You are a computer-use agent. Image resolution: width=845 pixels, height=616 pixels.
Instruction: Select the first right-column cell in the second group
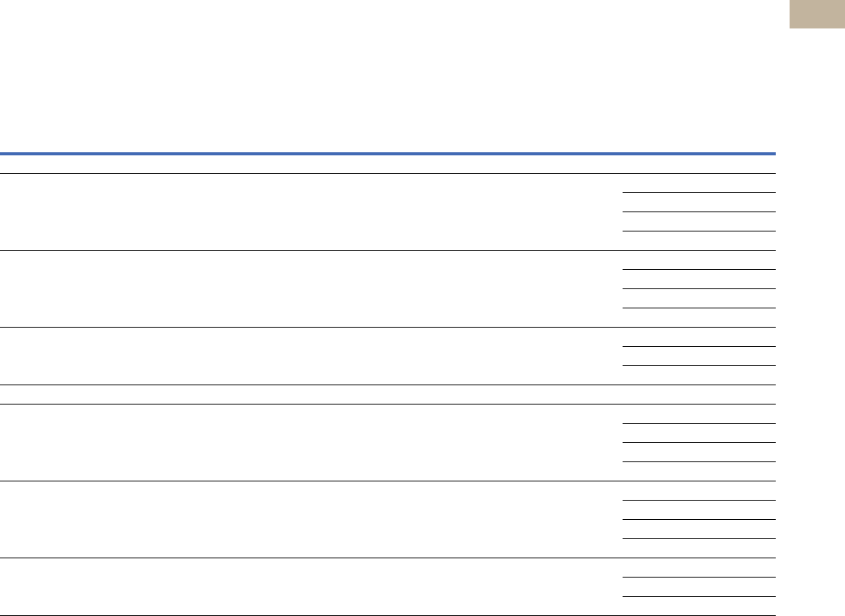698,260
